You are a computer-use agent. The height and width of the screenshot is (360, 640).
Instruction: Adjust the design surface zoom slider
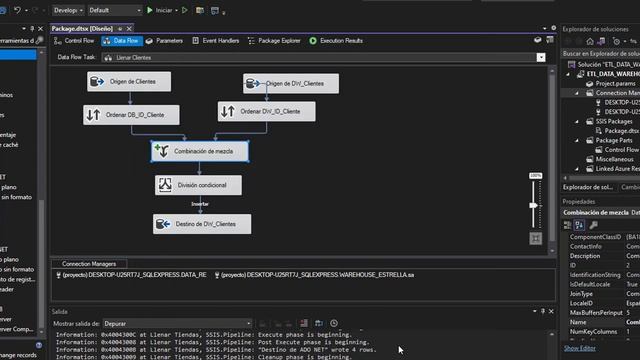coord(533,205)
